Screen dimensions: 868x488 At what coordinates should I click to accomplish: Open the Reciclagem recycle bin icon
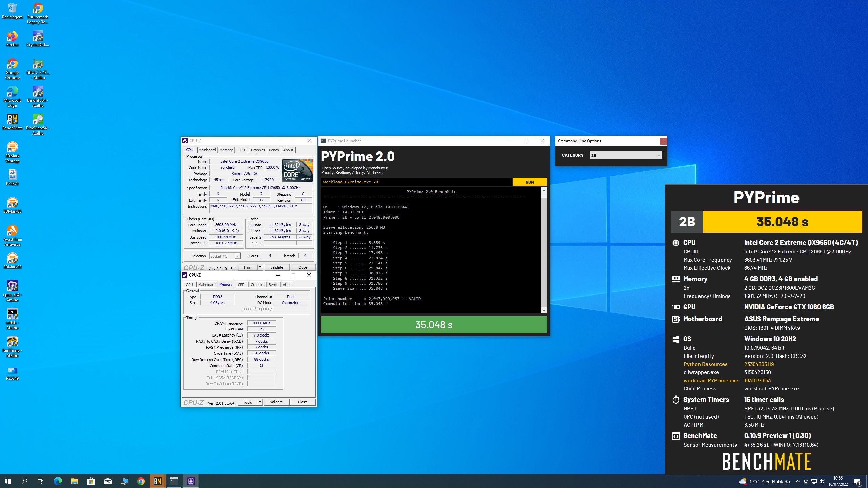[x=12, y=11]
